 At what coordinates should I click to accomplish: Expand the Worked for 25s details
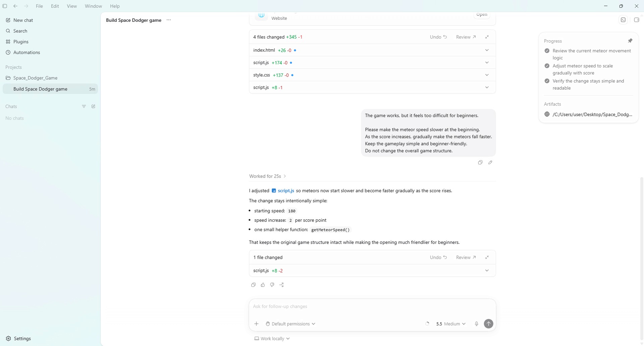tap(268, 176)
